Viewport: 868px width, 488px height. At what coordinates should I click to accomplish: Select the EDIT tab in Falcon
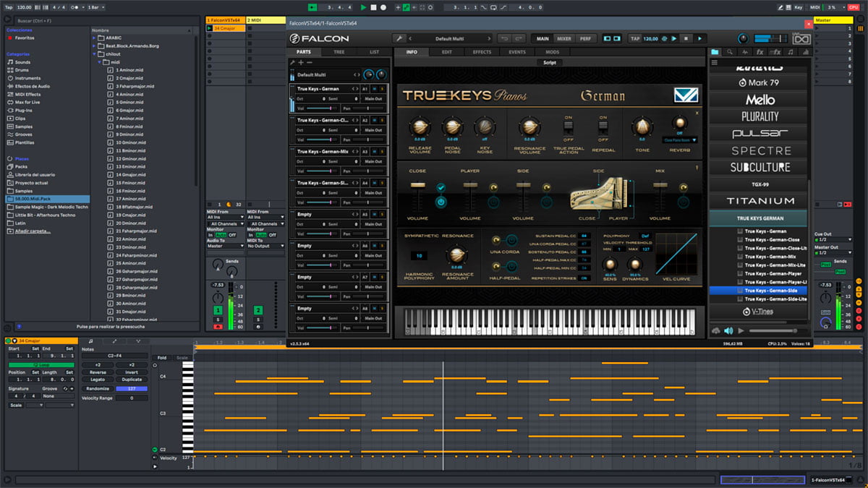pos(447,52)
